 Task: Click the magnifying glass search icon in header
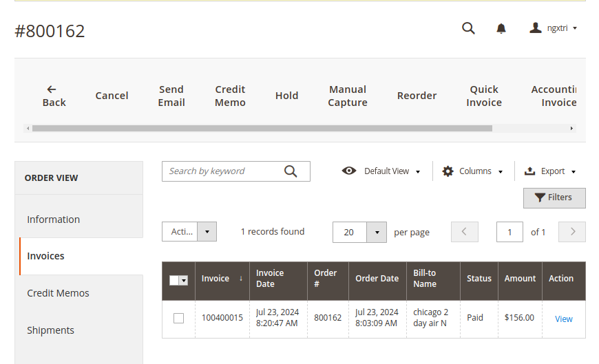pos(468,28)
